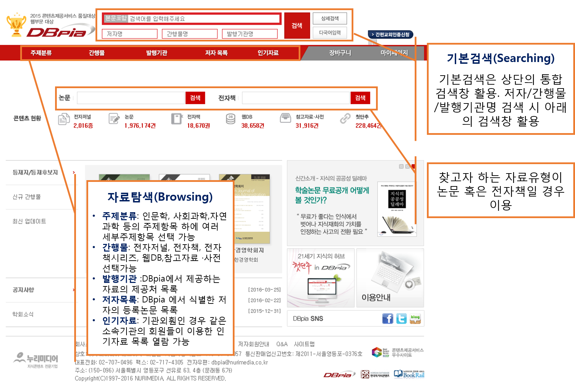Click the 18,670권 전자책 count
This screenshot has width=575, height=392.
point(198,126)
